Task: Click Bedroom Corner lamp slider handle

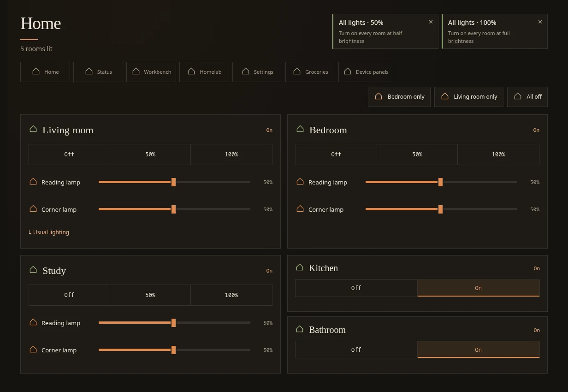Action: point(440,209)
